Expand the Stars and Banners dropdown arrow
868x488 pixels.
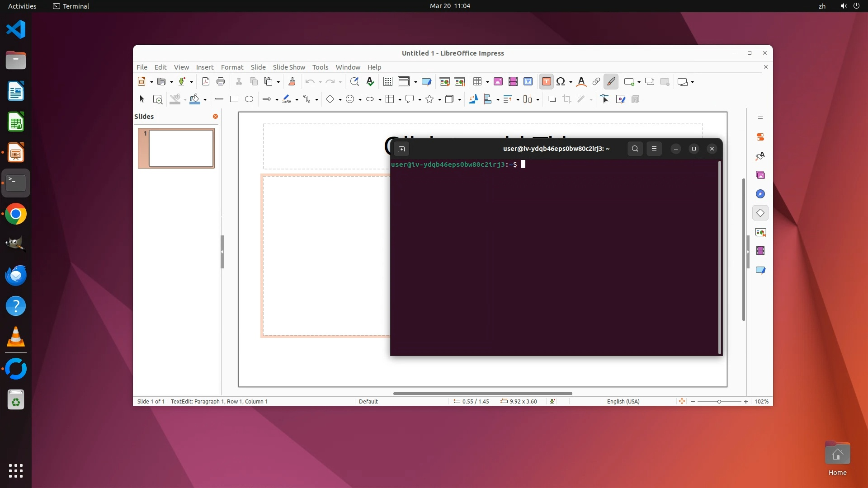coord(439,100)
